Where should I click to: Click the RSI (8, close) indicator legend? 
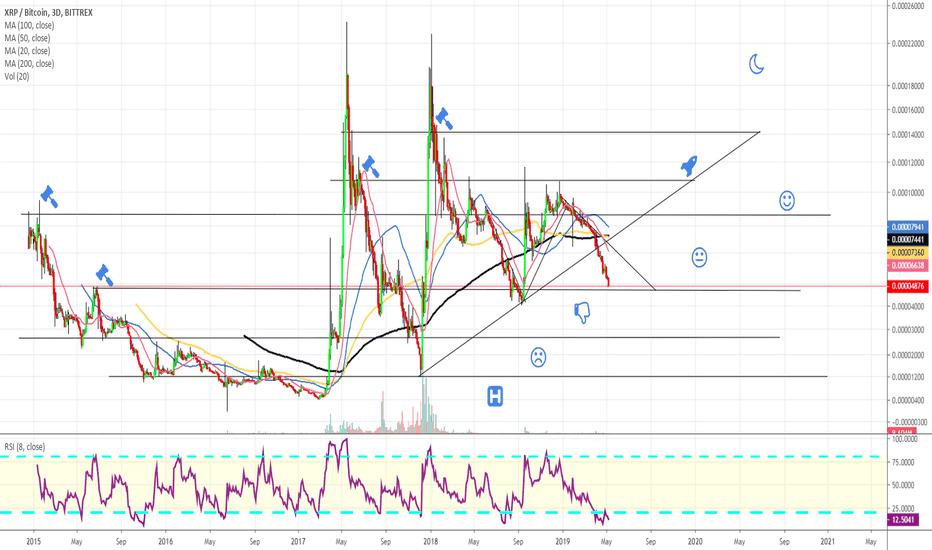pos(25,447)
